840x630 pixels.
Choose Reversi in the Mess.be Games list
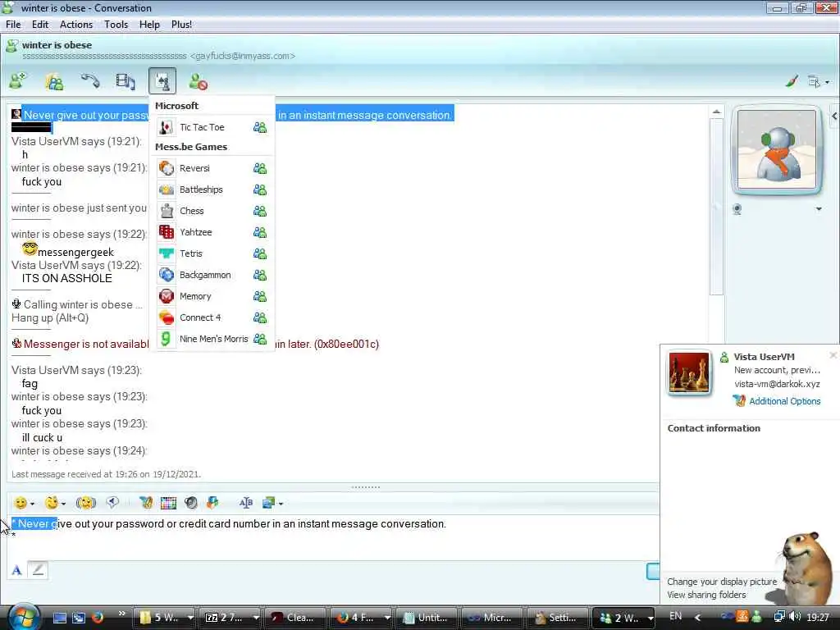(x=194, y=168)
